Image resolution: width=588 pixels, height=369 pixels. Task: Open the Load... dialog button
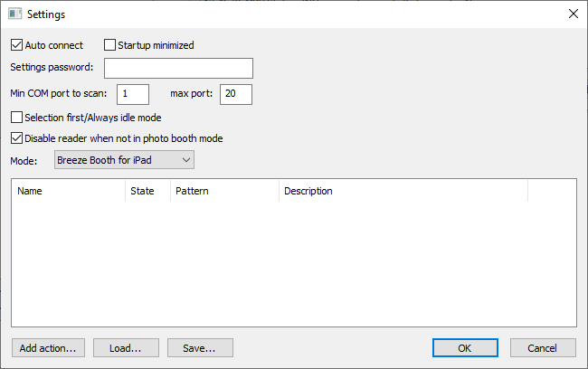(125, 348)
